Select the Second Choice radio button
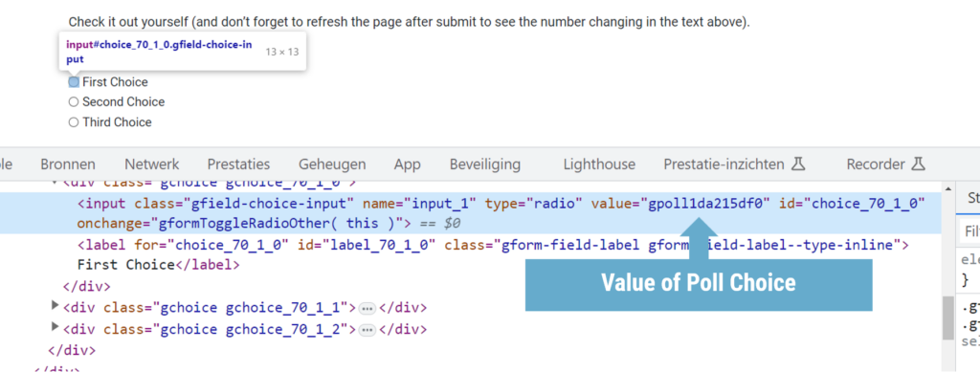Viewport: 980px width, 372px height. click(x=74, y=101)
